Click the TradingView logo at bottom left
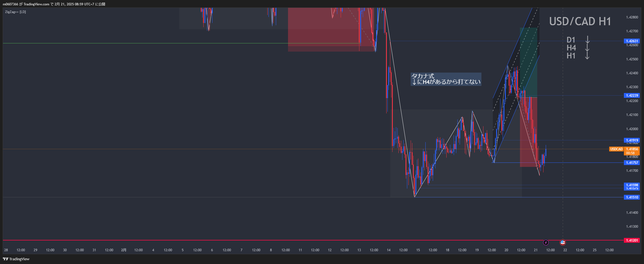Image resolution: width=644 pixels, height=264 pixels. (x=16, y=259)
